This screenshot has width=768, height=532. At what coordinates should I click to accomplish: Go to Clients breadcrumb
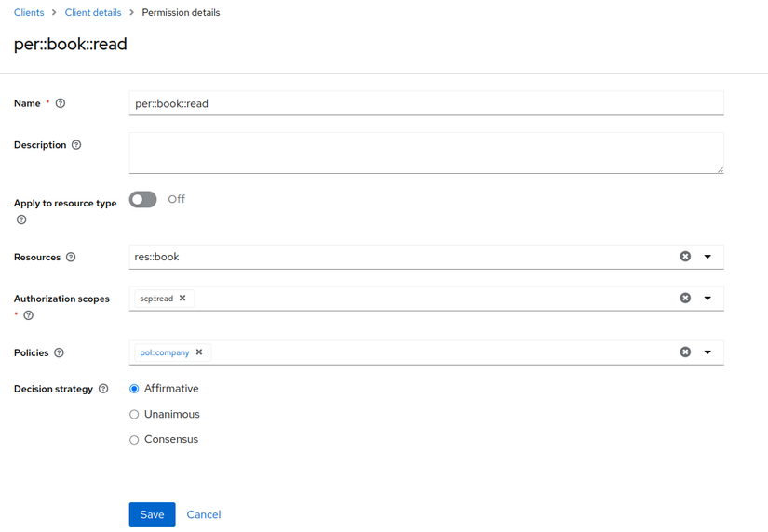29,13
